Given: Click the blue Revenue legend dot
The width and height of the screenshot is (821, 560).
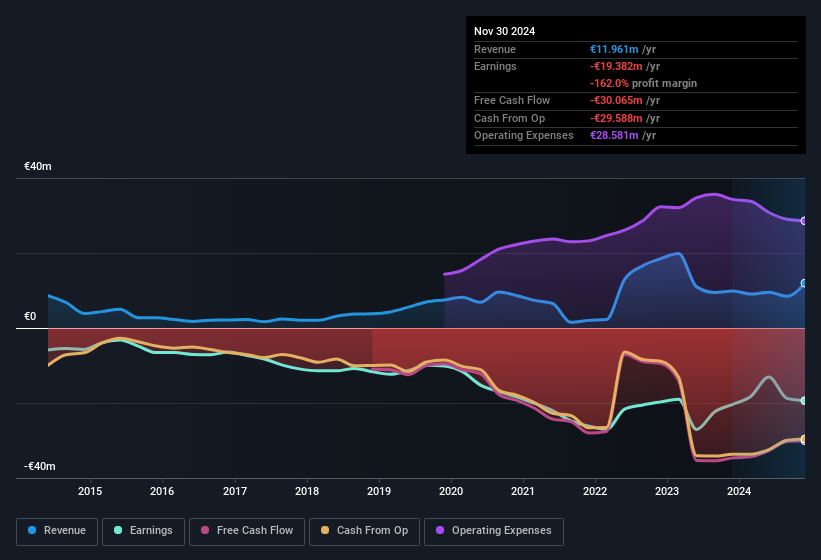Looking at the screenshot, I should [x=33, y=531].
